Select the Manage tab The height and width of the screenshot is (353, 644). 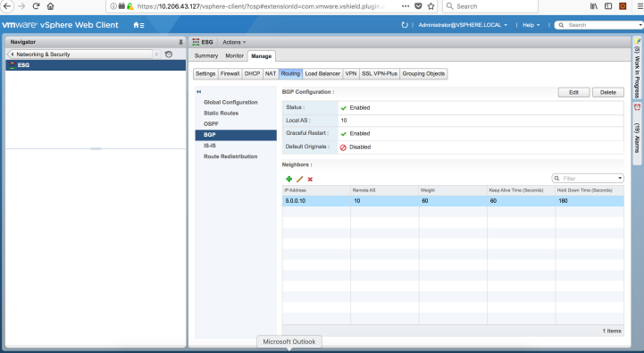point(261,56)
